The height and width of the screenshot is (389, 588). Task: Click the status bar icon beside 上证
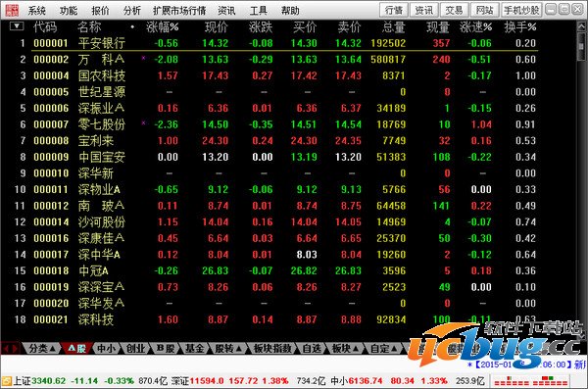(7, 381)
